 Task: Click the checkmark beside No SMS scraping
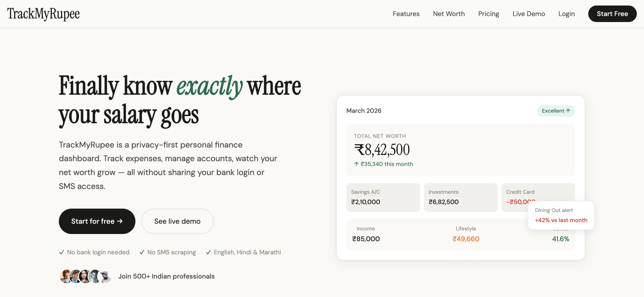pyautogui.click(x=142, y=252)
